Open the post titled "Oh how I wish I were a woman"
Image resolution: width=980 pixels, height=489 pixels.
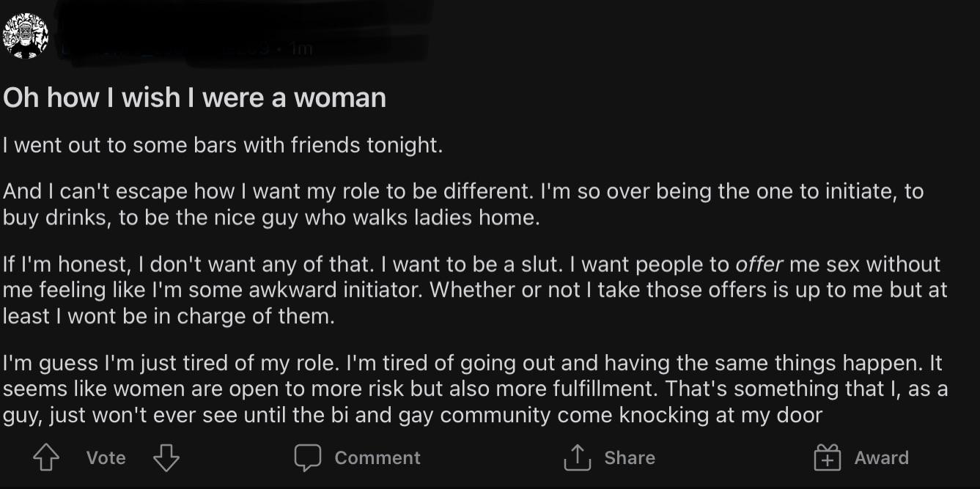point(194,98)
